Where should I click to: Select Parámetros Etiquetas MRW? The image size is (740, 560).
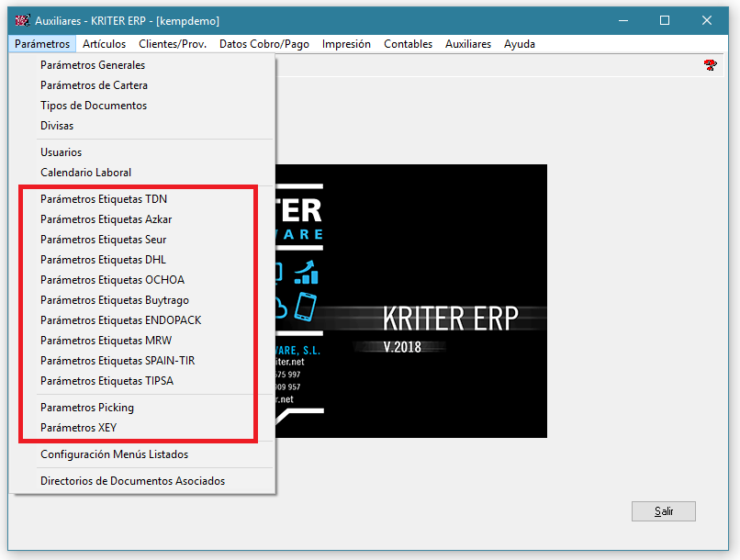[142, 341]
